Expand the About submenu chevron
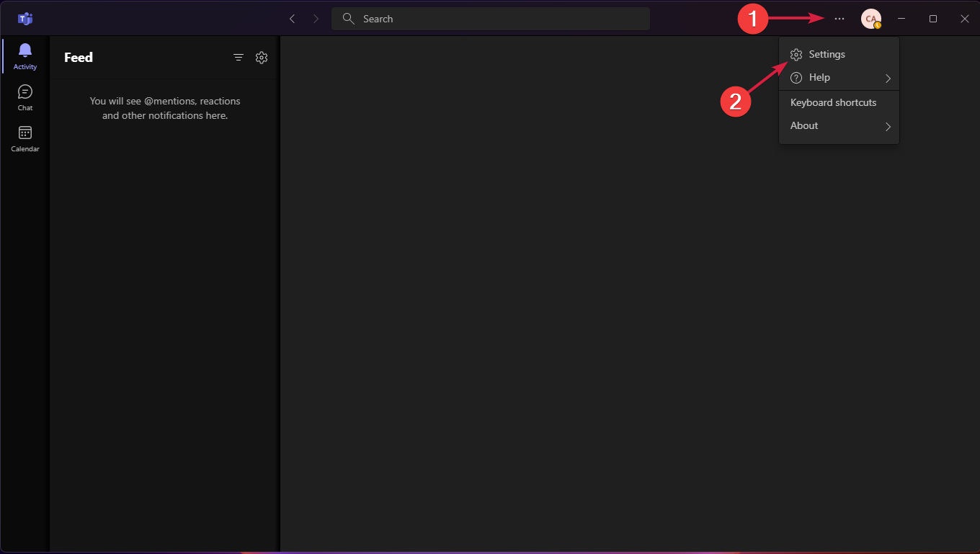 coord(888,126)
